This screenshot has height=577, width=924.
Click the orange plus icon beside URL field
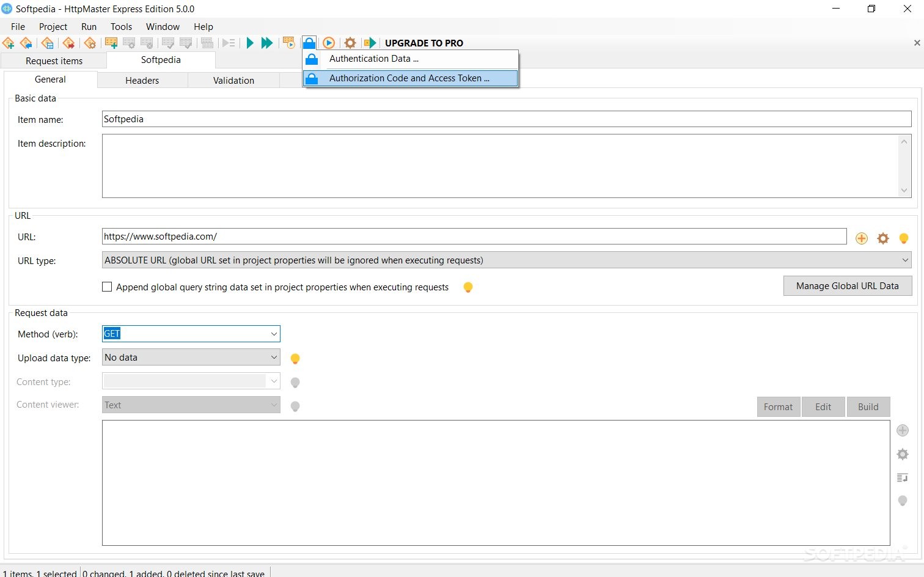pyautogui.click(x=862, y=238)
